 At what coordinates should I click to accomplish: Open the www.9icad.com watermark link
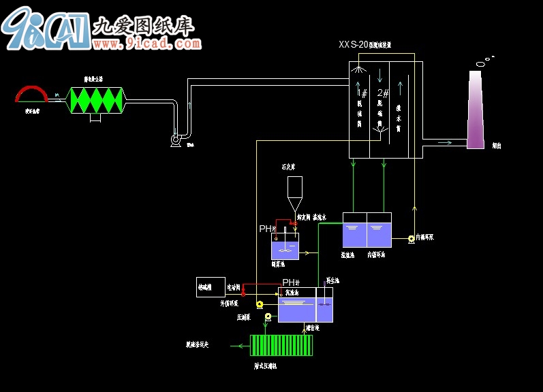click(147, 44)
